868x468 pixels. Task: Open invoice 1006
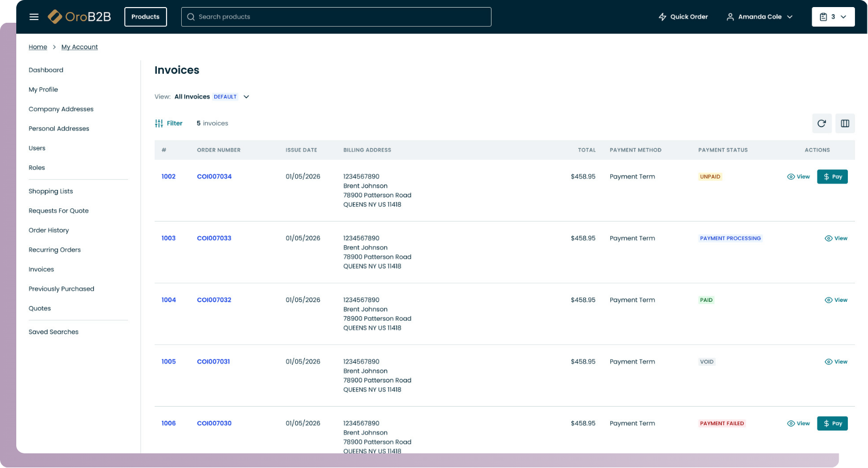(168, 423)
